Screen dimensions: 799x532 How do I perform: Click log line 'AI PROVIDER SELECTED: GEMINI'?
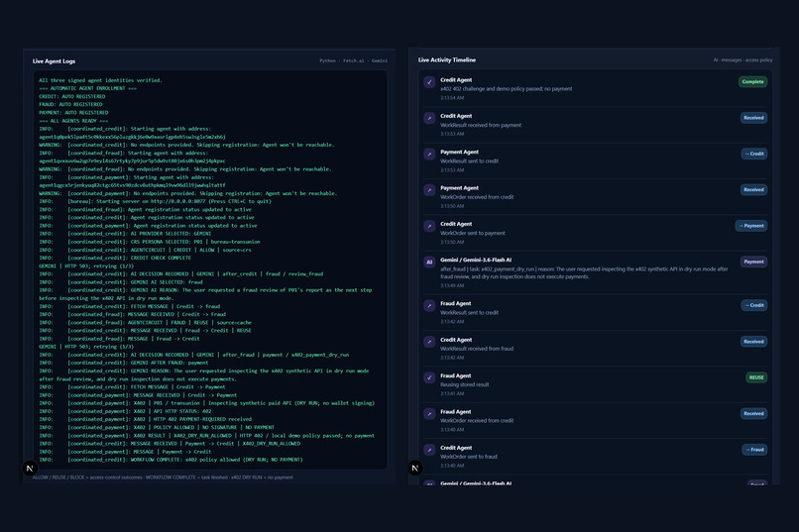125,234
